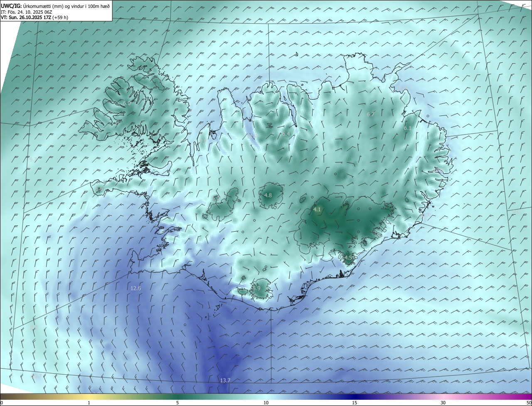Click the 6.7 value in northeast Iceland
Image resolution: width=532 pixels, height=406 pixels.
coord(371,114)
